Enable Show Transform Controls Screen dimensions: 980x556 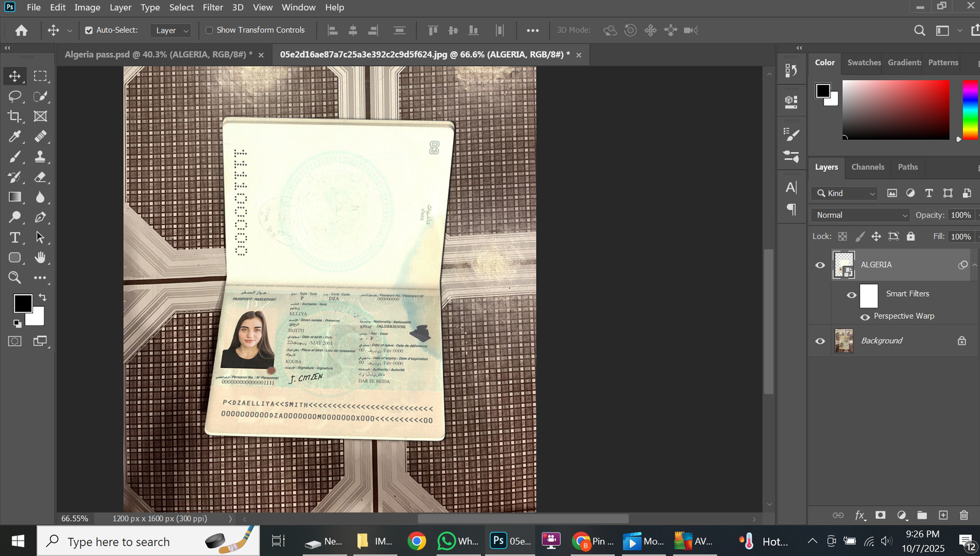click(x=209, y=30)
